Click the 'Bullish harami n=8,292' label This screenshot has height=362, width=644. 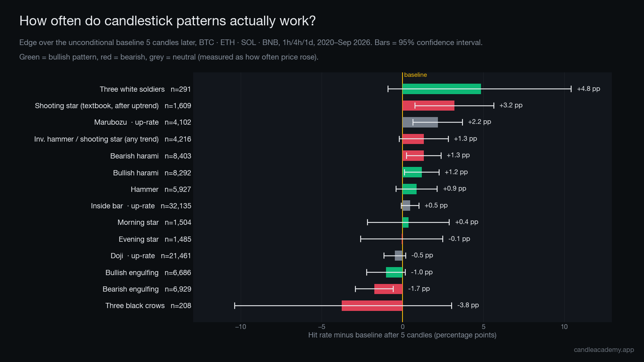(152, 173)
